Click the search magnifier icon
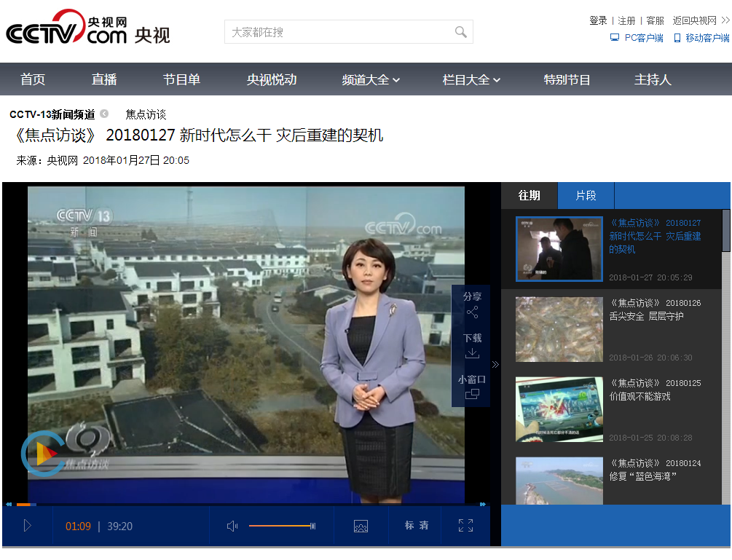Viewport: 732px width, 560px height. [x=460, y=32]
